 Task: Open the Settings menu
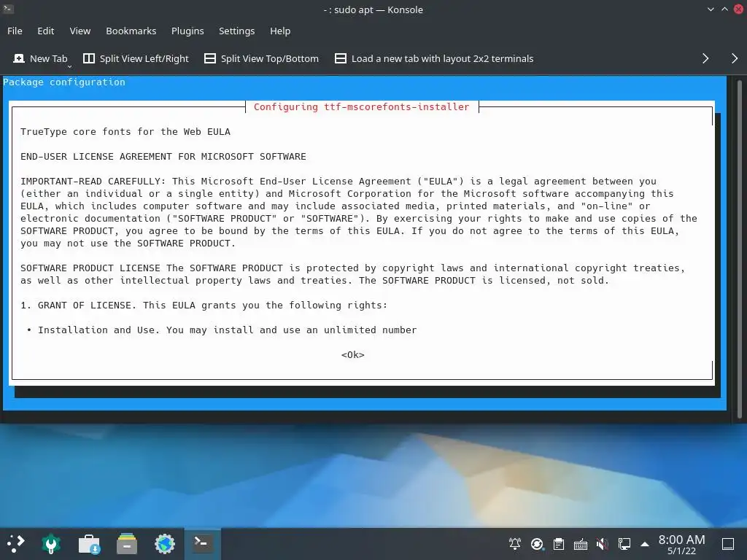[237, 31]
